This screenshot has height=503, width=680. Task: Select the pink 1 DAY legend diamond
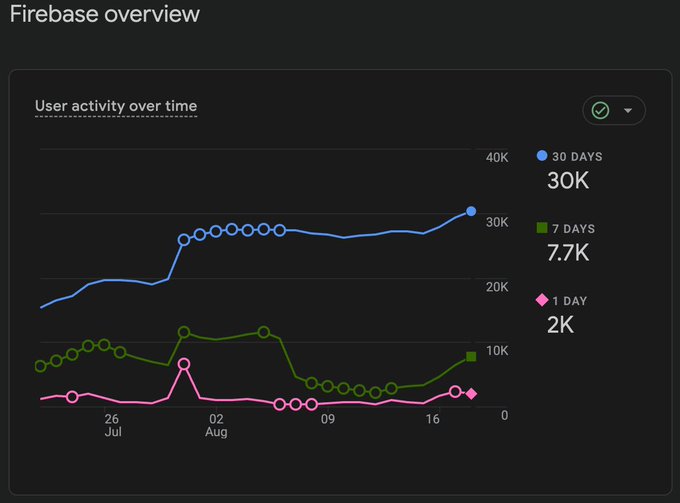click(x=542, y=300)
